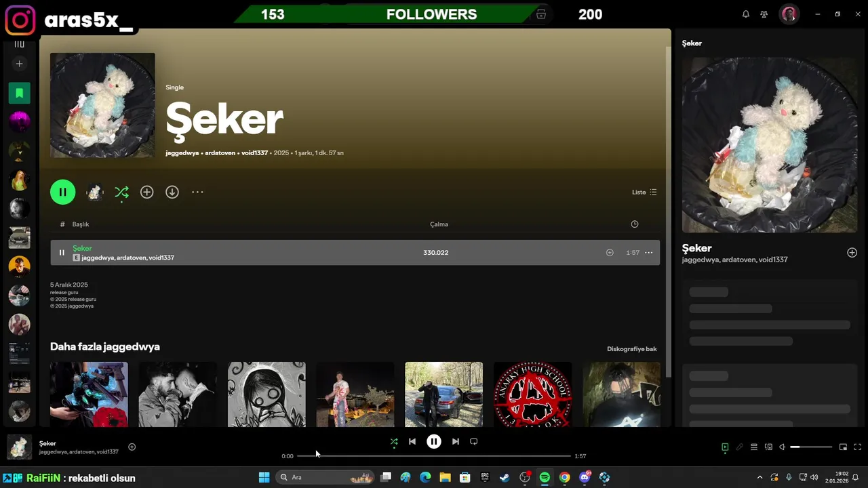Add current track from bottom bar
The width and height of the screenshot is (868, 488).
[132, 447]
